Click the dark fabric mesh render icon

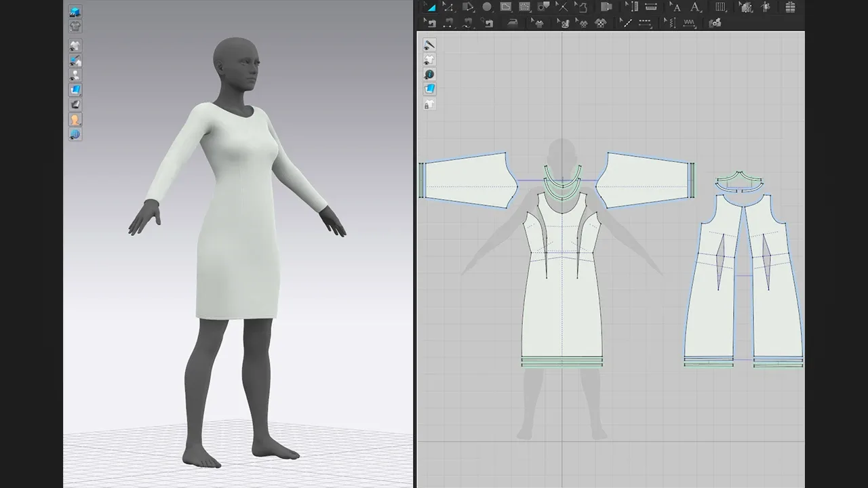click(75, 104)
